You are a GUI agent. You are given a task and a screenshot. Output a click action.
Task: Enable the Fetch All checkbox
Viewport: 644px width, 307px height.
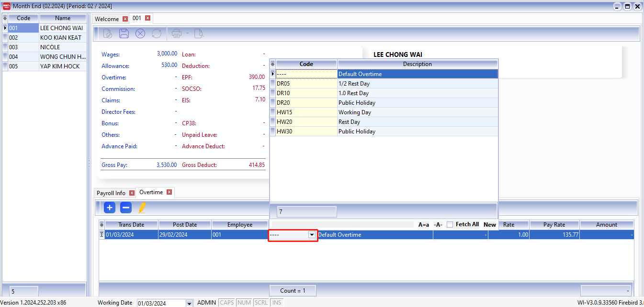point(450,225)
